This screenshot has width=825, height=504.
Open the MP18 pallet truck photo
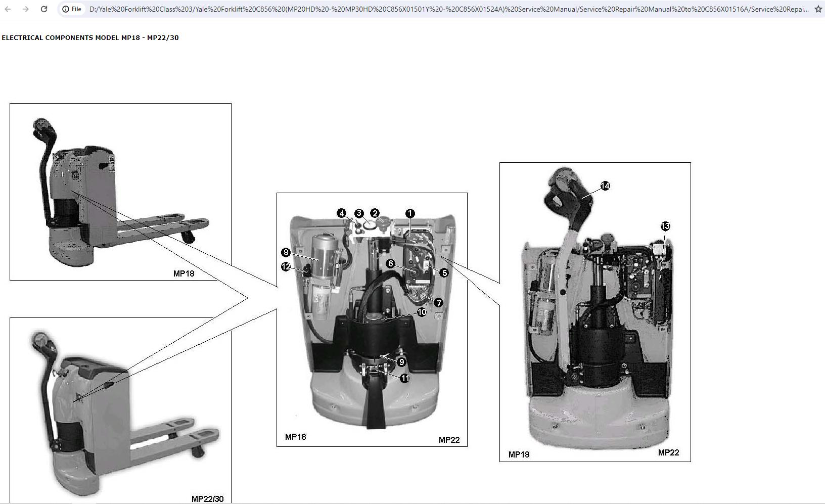120,192
